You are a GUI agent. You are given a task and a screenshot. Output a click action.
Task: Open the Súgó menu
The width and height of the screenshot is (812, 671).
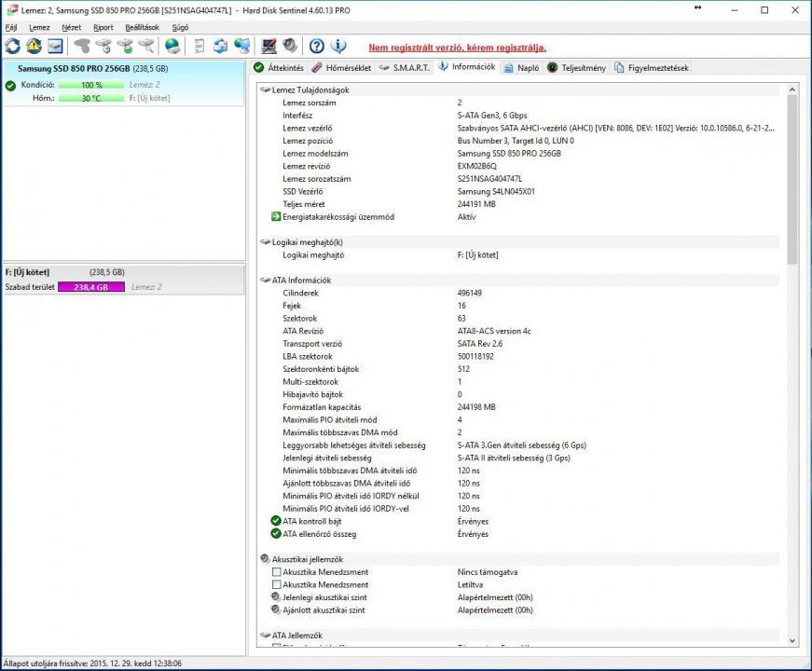pyautogui.click(x=180, y=27)
